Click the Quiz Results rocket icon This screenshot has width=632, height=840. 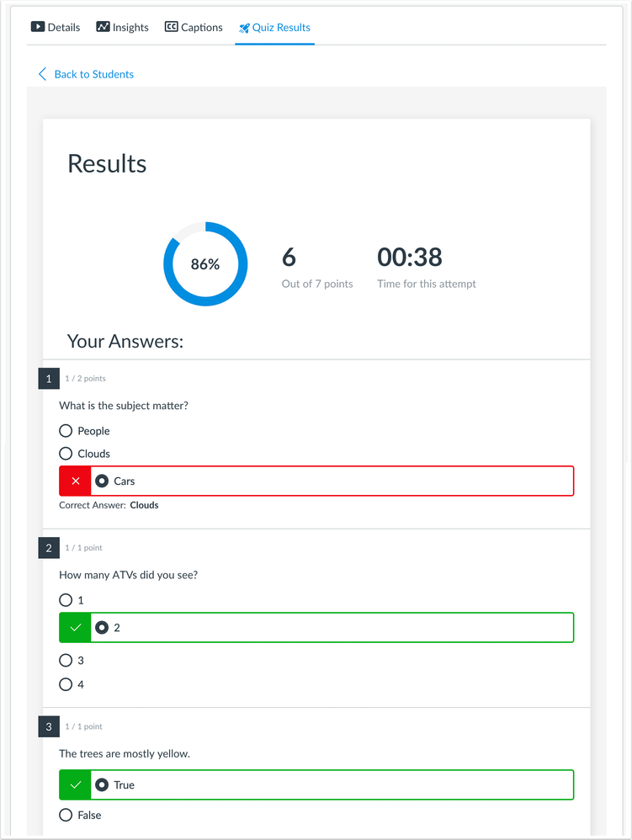pos(244,28)
